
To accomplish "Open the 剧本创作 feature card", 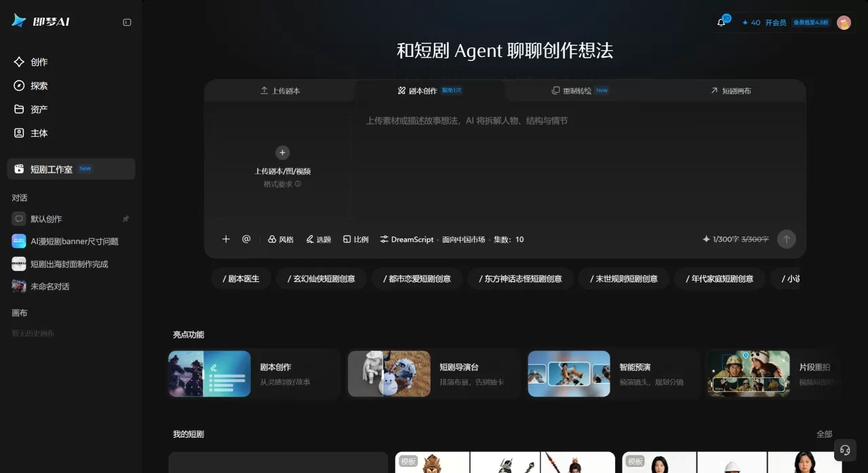I will coord(254,374).
